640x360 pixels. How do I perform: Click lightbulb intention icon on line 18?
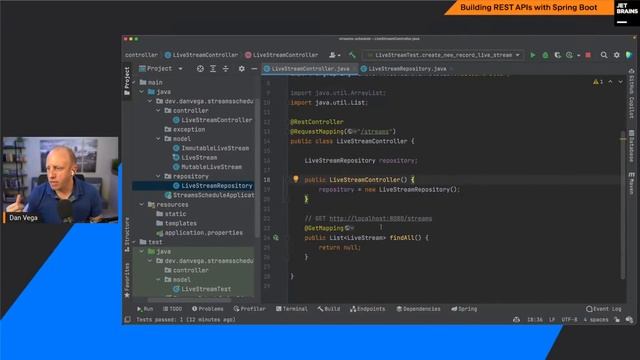[x=296, y=179]
